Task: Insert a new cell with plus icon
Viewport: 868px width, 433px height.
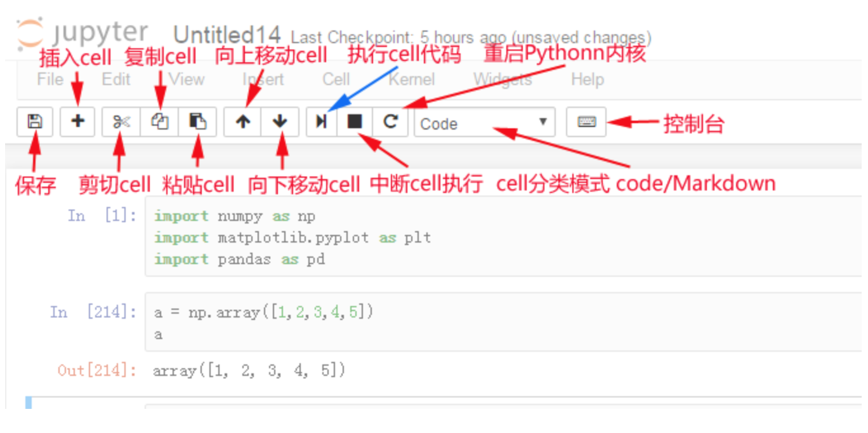Action: click(x=77, y=121)
